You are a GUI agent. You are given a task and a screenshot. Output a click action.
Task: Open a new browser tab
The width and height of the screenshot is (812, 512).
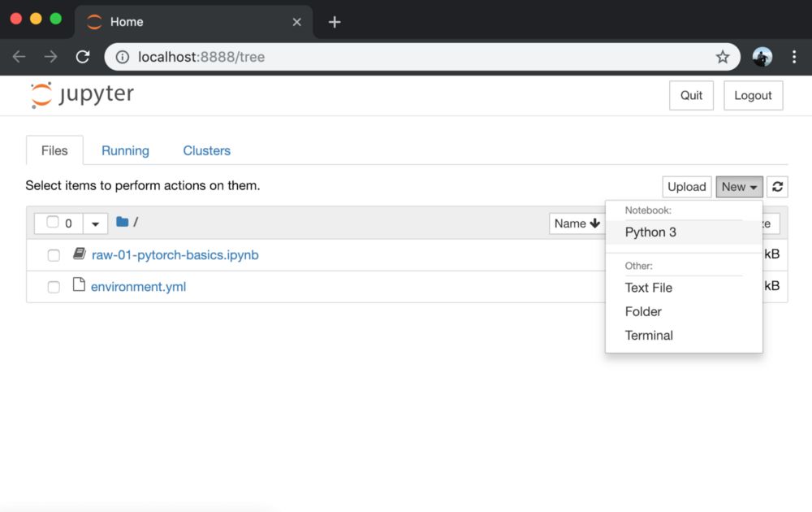point(334,22)
